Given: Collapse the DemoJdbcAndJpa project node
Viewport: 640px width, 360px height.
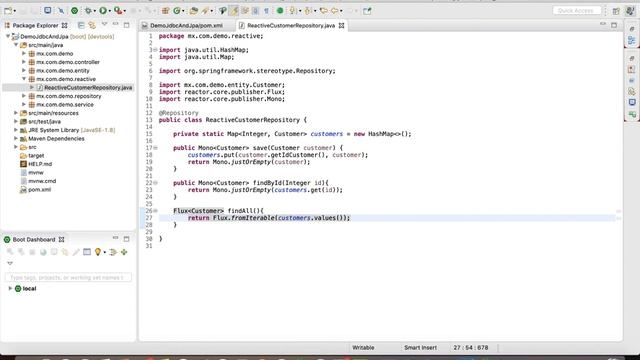Looking at the screenshot, I should point(8,36).
